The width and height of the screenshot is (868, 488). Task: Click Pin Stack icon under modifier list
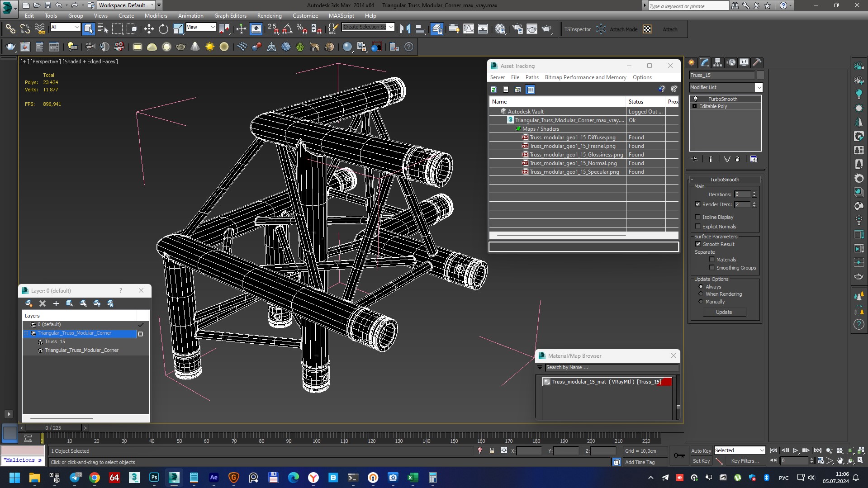695,159
